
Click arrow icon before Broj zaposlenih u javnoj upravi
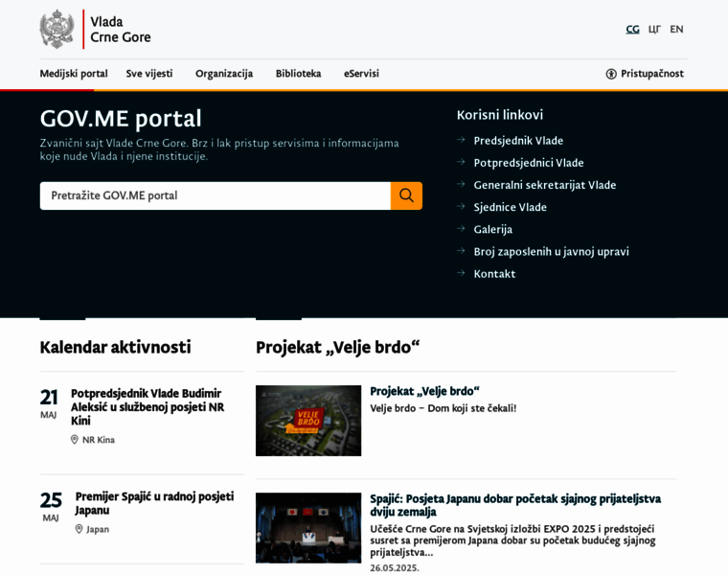461,251
